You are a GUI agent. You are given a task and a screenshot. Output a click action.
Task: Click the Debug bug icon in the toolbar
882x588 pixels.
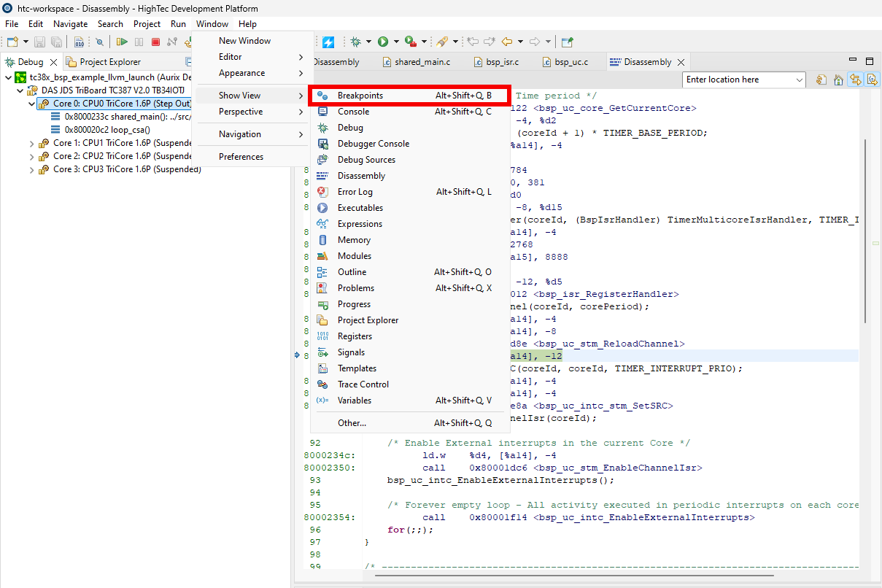(x=356, y=42)
